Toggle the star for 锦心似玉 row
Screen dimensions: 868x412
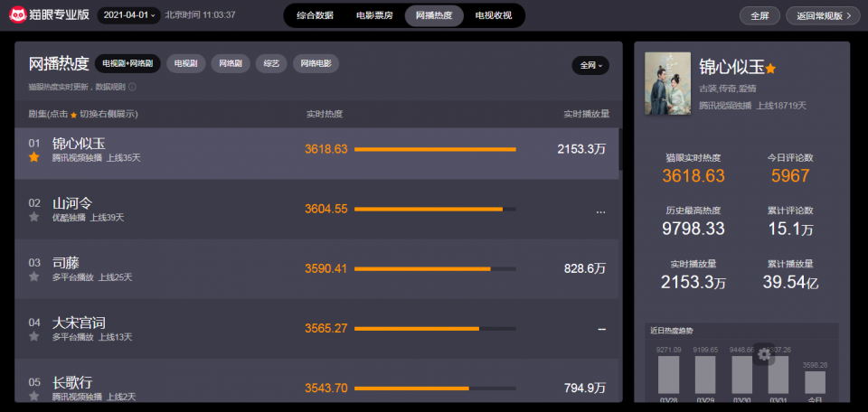[x=34, y=157]
